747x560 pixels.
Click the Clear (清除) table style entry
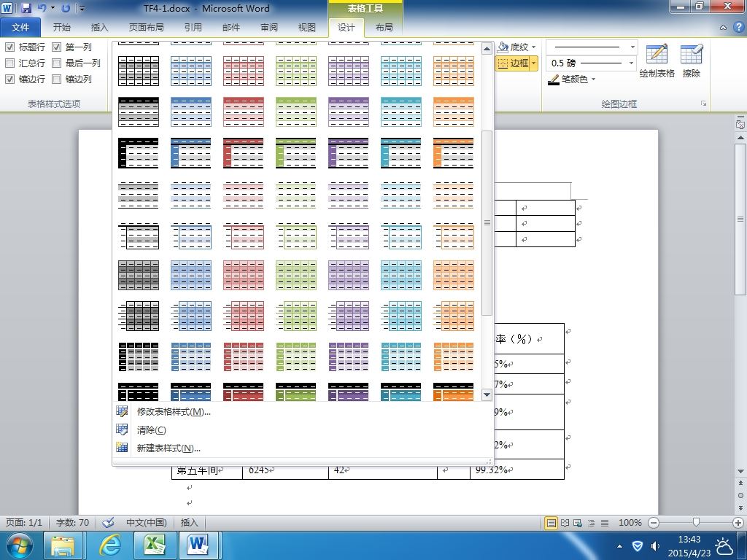[x=152, y=430]
